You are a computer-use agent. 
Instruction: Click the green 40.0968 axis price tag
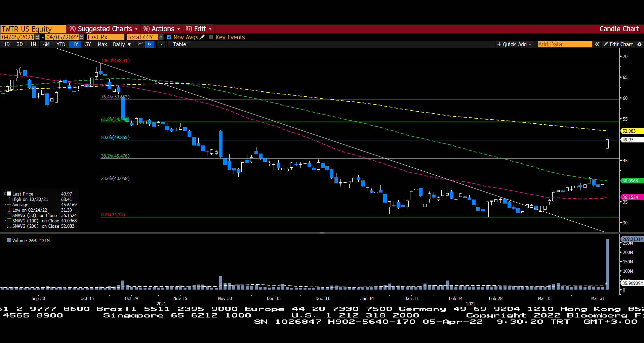point(632,181)
